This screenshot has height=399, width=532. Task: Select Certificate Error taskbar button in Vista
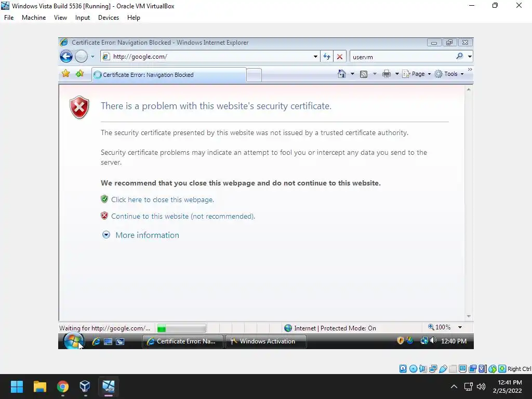(x=182, y=341)
